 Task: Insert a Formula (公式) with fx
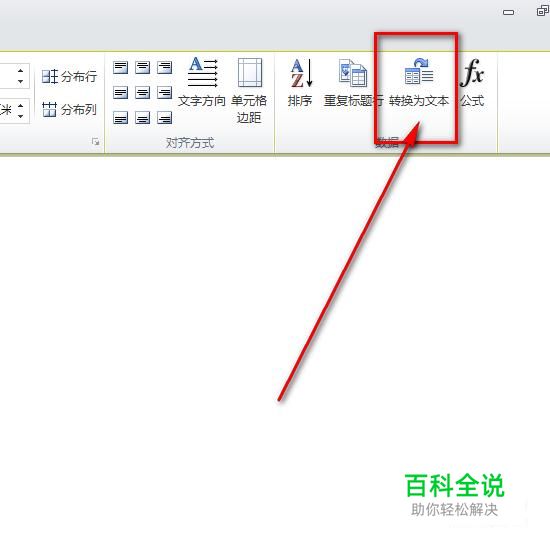tap(472, 83)
